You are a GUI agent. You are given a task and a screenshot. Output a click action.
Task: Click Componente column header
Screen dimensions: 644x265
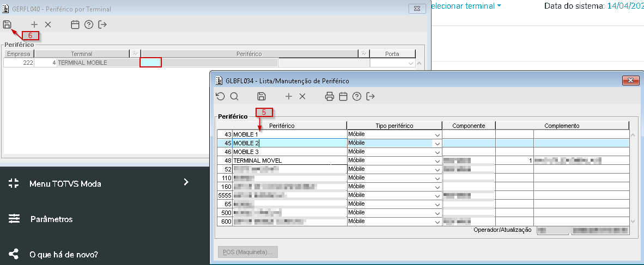[469, 126]
